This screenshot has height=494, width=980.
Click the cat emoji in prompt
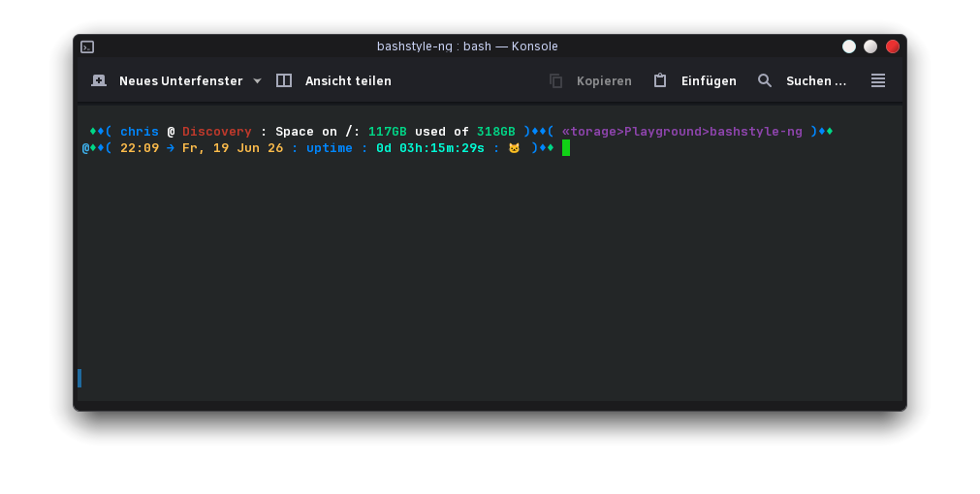pyautogui.click(x=514, y=148)
